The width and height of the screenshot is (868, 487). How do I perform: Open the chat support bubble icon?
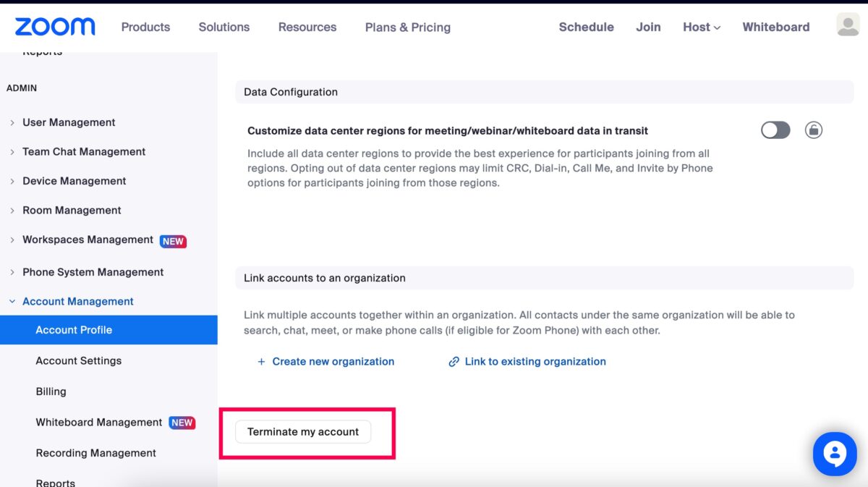coord(835,454)
